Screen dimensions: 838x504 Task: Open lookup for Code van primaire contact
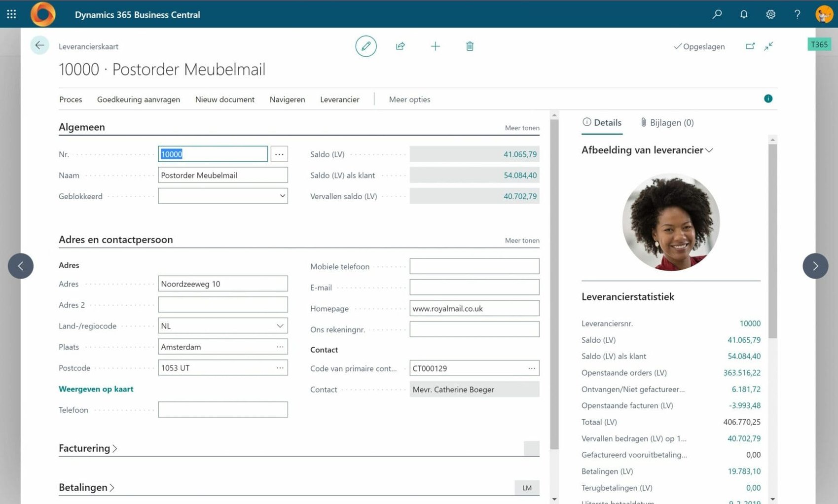coord(532,368)
